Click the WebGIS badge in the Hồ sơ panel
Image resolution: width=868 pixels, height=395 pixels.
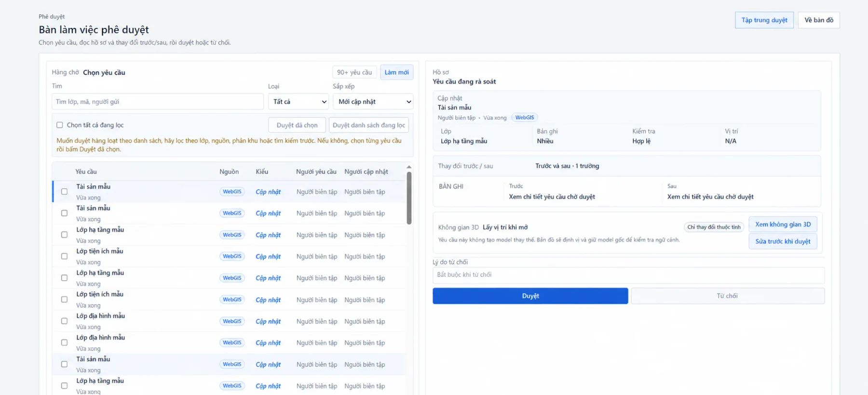pyautogui.click(x=524, y=118)
